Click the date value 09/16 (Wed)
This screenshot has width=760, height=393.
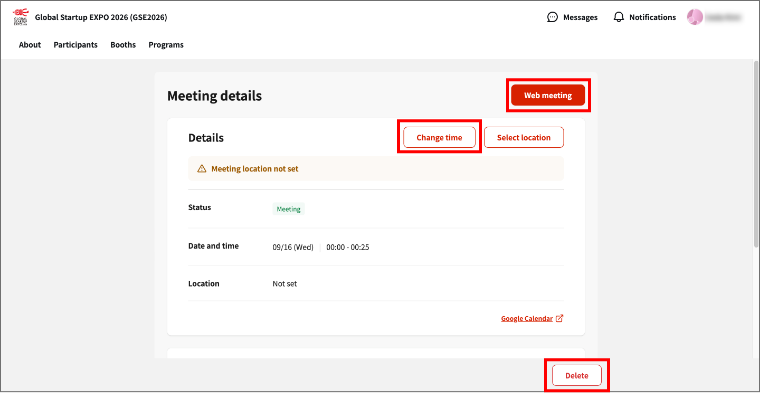[293, 247]
